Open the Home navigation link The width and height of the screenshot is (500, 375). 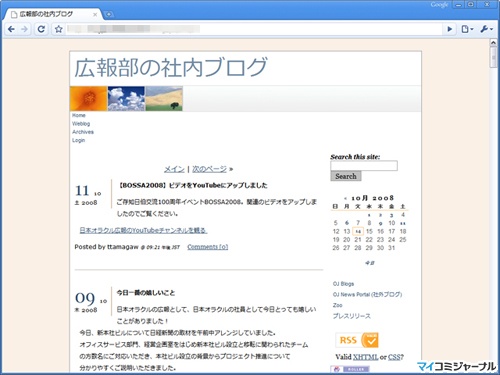click(x=79, y=115)
